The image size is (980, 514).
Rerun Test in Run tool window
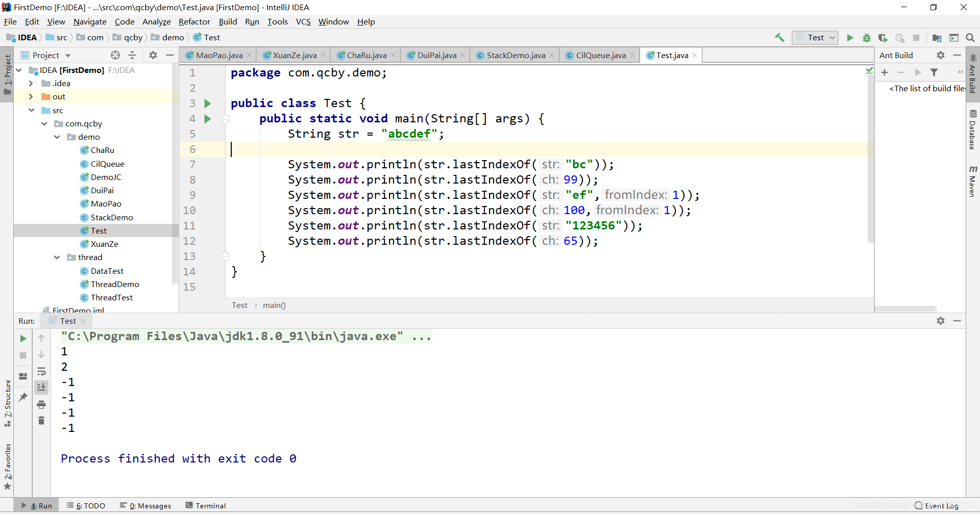tap(23, 339)
